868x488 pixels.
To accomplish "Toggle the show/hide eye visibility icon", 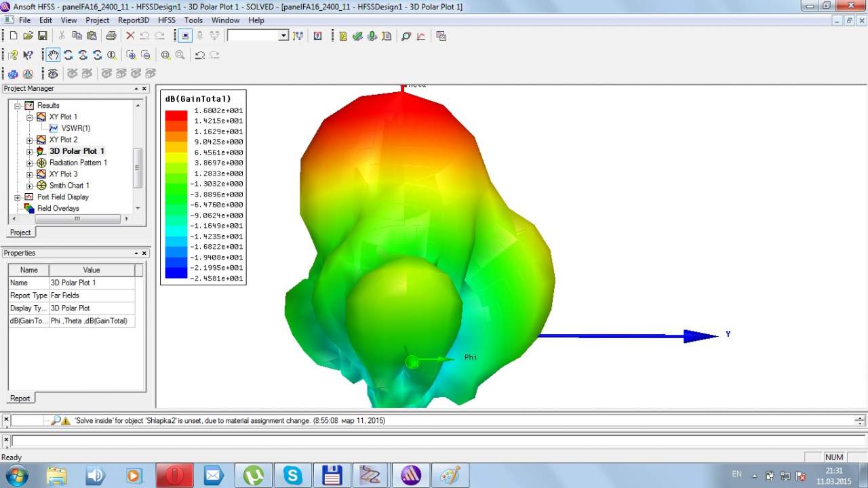I will click(x=53, y=73).
